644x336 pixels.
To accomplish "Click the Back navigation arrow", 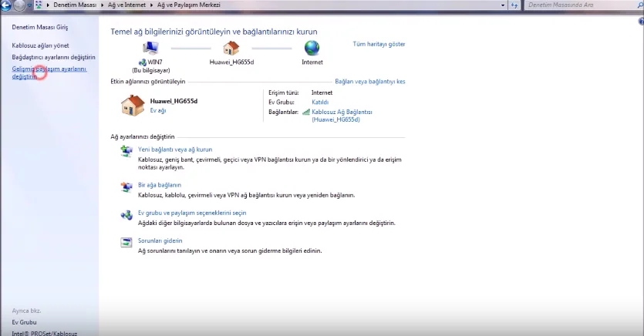I will (x=6, y=5).
